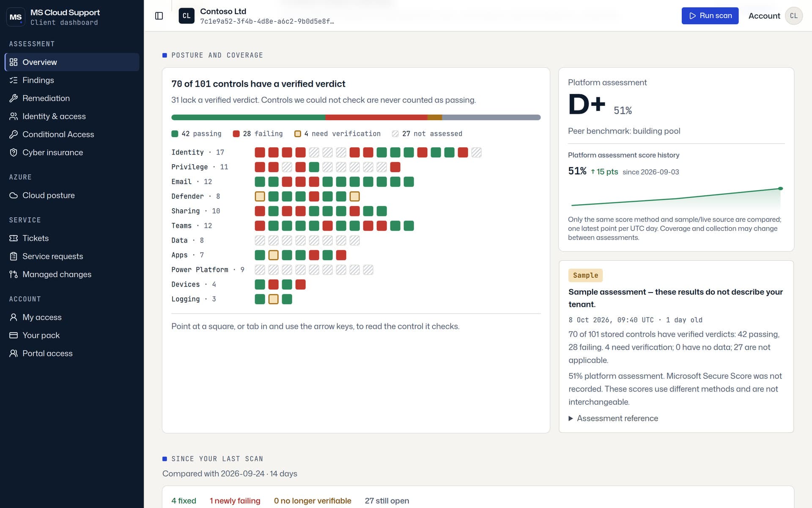Click the posture coverage progress bar

356,117
